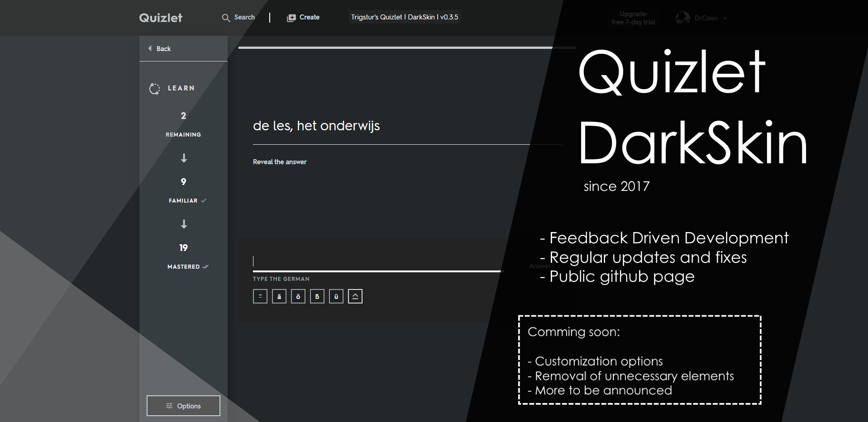Screen dimensions: 868x422
Task: Click the Search magnifier icon
Action: [226, 17]
